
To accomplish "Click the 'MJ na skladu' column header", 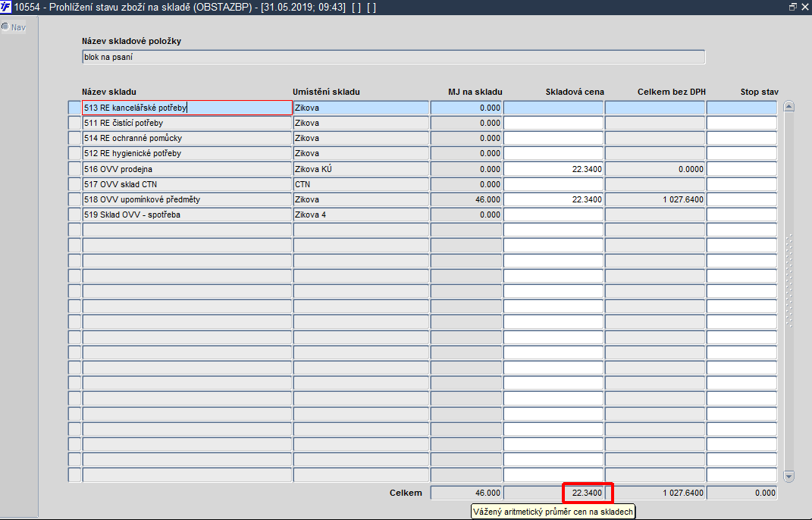I will click(x=475, y=92).
